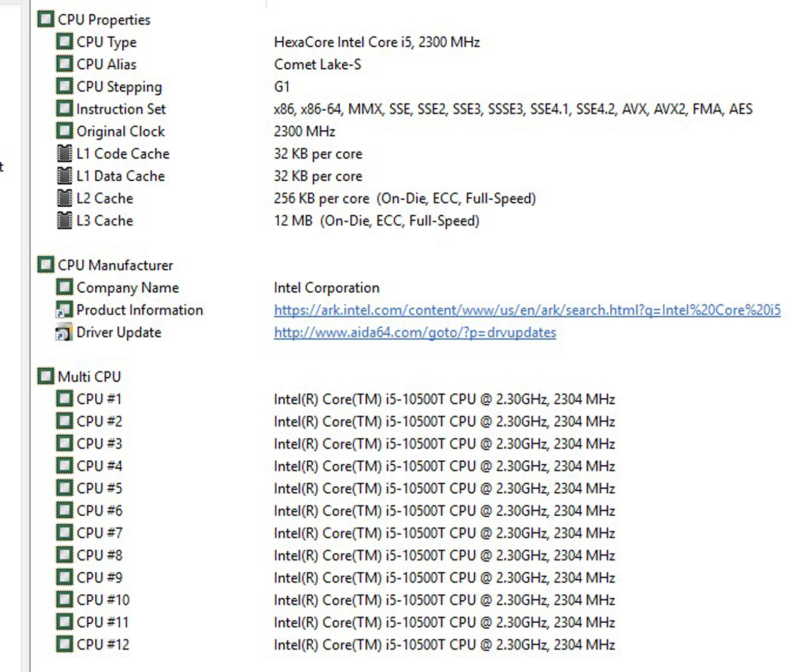Screen dimensions: 809x672
Task: Open the ark.intel.com product information link
Action: pos(527,310)
